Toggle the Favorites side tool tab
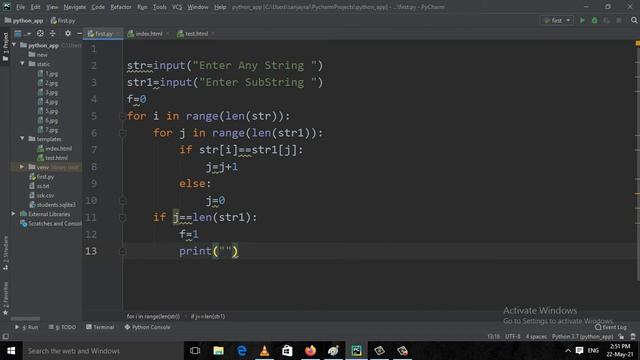 5,298
